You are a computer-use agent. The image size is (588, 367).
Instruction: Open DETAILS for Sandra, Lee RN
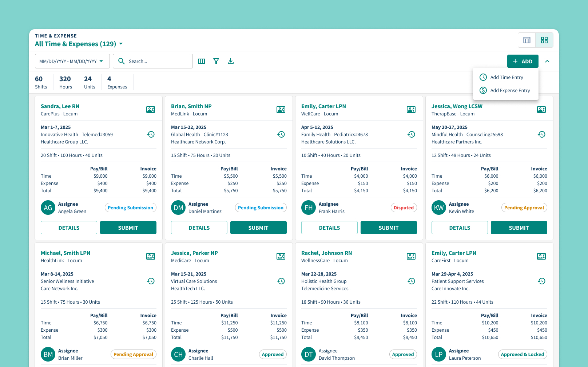69,228
